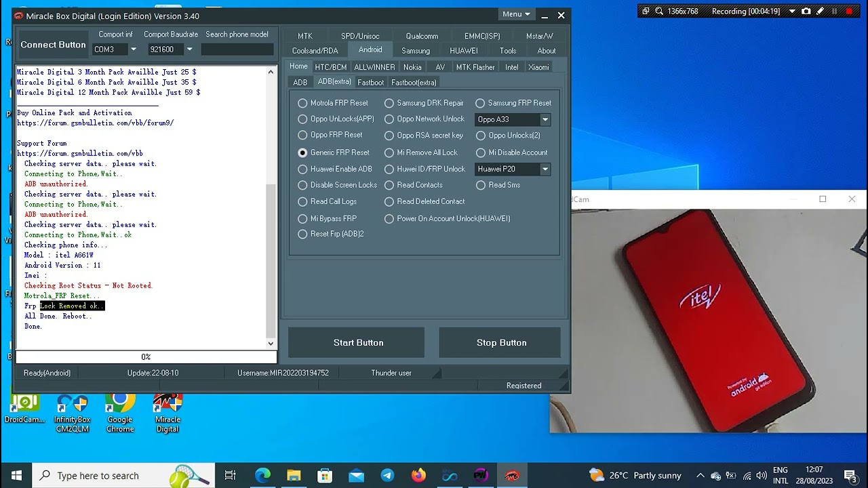Switch to the Qualcomm tab
The height and width of the screenshot is (488, 868).
click(422, 36)
